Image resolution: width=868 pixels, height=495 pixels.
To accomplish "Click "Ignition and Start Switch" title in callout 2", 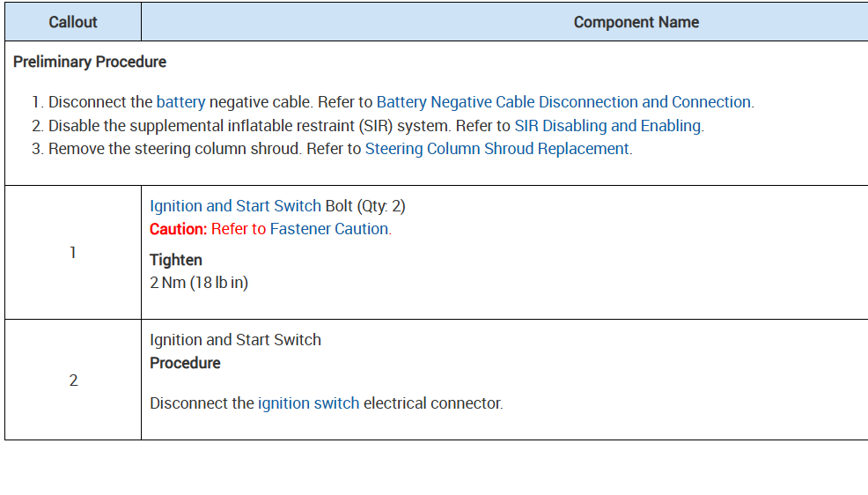I will (235, 340).
